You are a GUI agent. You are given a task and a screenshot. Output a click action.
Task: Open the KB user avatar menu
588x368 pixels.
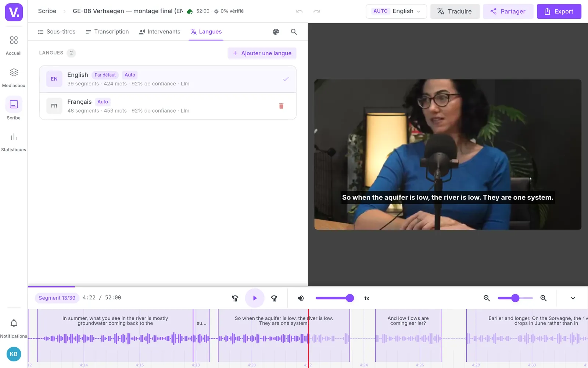14,354
